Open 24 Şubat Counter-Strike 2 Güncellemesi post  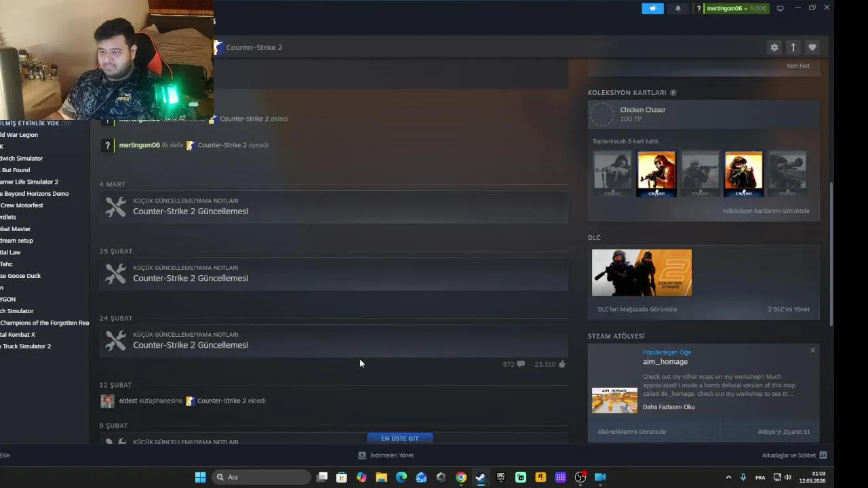coord(191,345)
